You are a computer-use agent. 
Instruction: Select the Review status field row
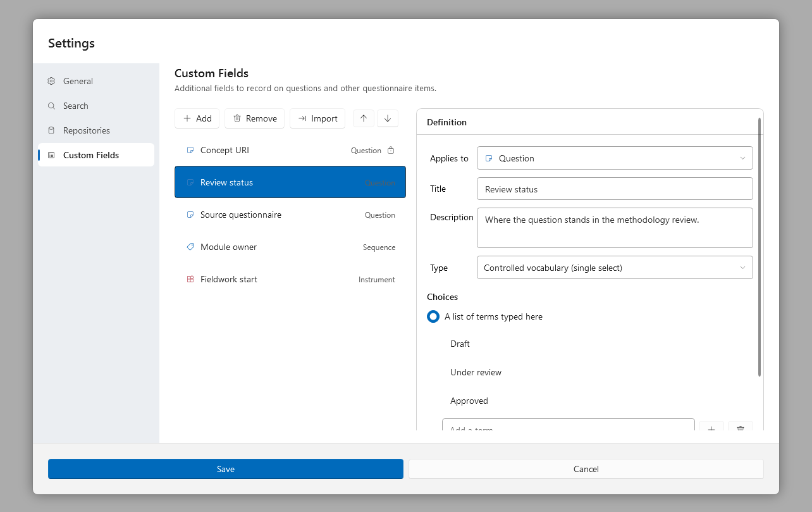(x=290, y=182)
